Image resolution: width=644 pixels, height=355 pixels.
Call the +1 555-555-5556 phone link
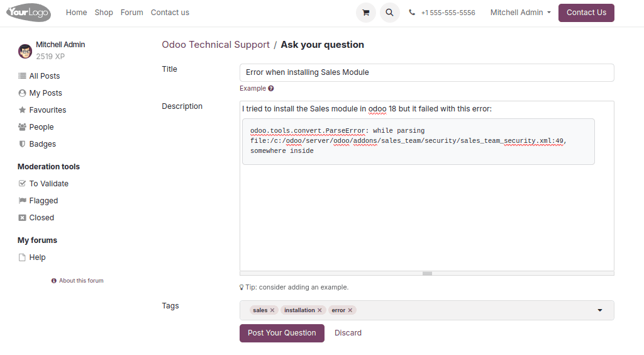click(x=448, y=13)
